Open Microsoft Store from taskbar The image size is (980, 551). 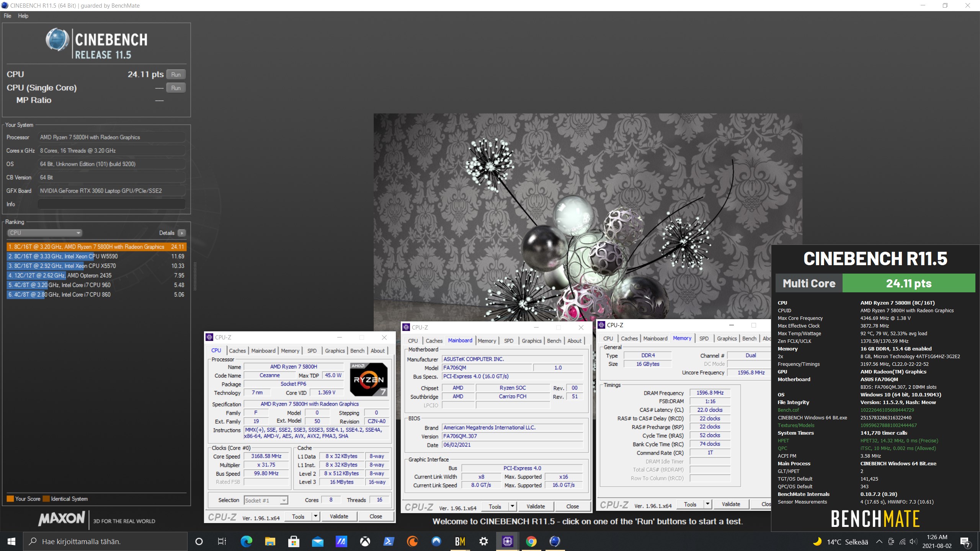point(294,541)
